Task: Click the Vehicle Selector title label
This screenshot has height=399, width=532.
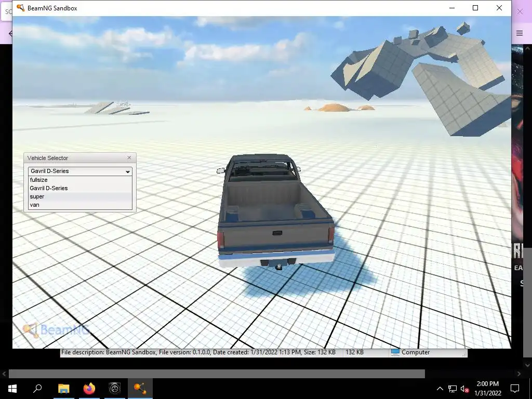Action: click(x=47, y=158)
